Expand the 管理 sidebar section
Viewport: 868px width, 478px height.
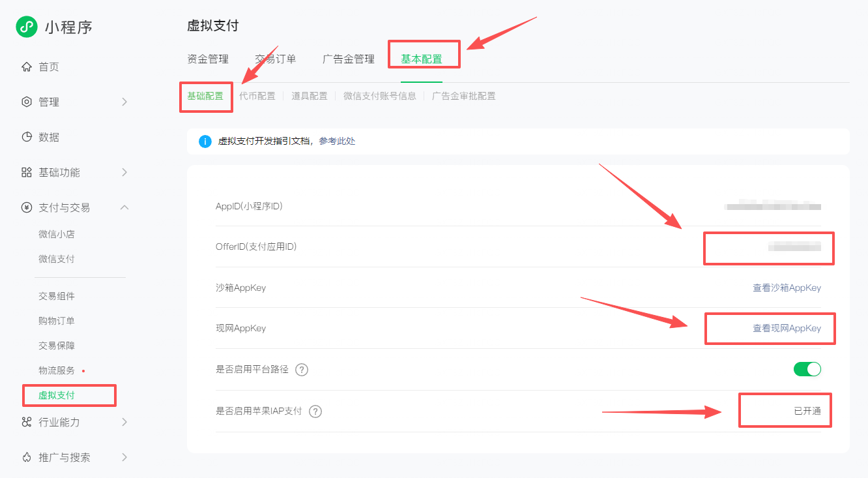coord(124,102)
